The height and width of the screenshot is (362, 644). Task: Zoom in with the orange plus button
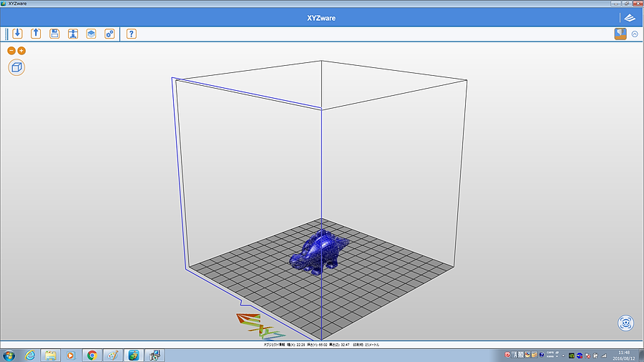click(x=21, y=51)
